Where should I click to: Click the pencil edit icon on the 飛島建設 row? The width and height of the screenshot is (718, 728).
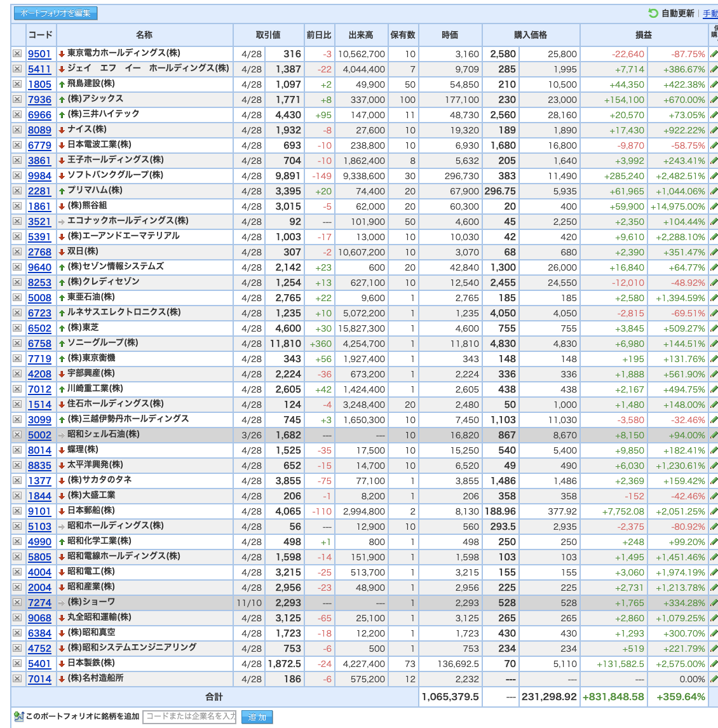(714, 84)
